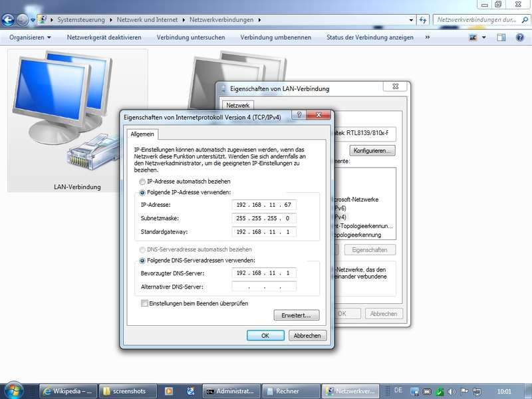The height and width of the screenshot is (399, 532).
Task: Click the IP-Adresse field showing 192.168.11.67
Action: click(264, 205)
